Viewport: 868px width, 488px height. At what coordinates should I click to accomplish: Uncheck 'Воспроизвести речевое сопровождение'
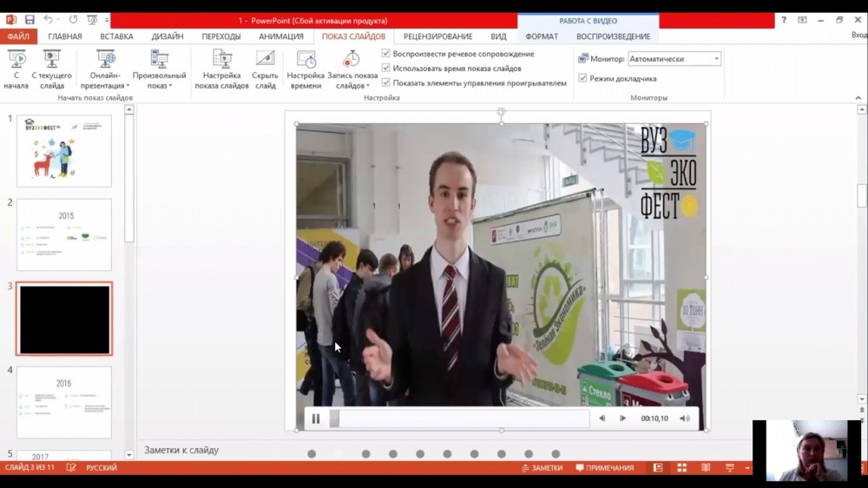(x=386, y=54)
